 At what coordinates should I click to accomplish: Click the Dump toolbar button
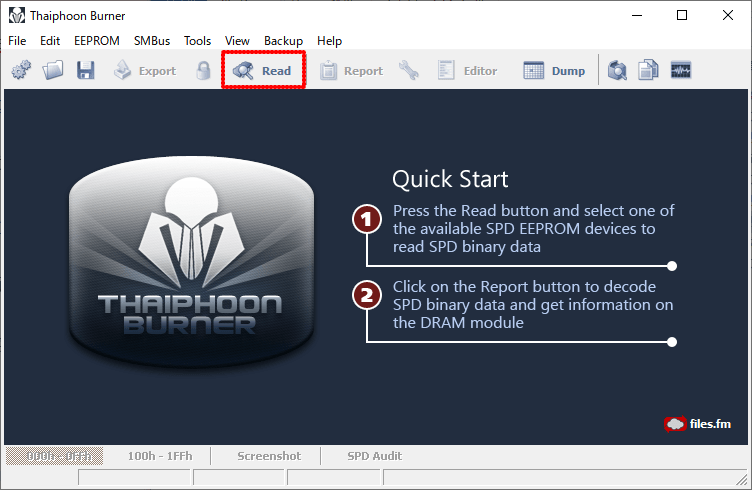pos(554,71)
